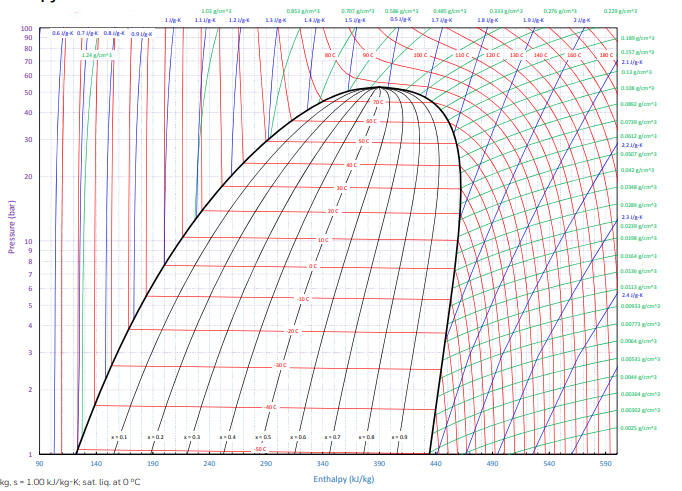Image resolution: width=682 pixels, height=491 pixels.
Task: Select the 'x = 0.6' quality line label
Action: (x=298, y=437)
